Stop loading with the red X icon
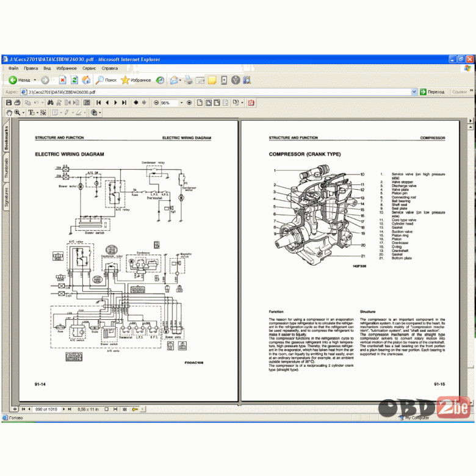The image size is (476, 476). (x=62, y=80)
